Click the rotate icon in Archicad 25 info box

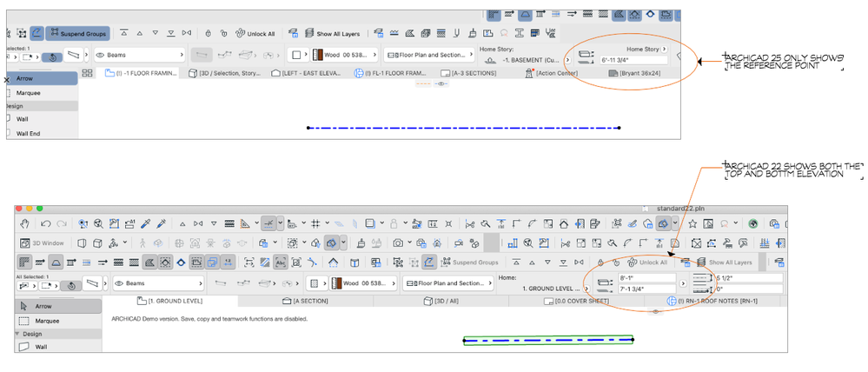pyautogui.click(x=52, y=57)
